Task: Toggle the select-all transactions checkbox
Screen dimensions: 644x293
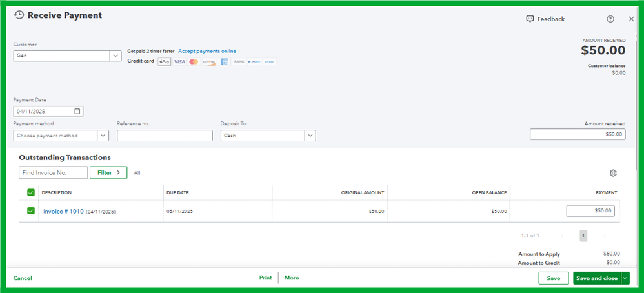Action: click(30, 192)
